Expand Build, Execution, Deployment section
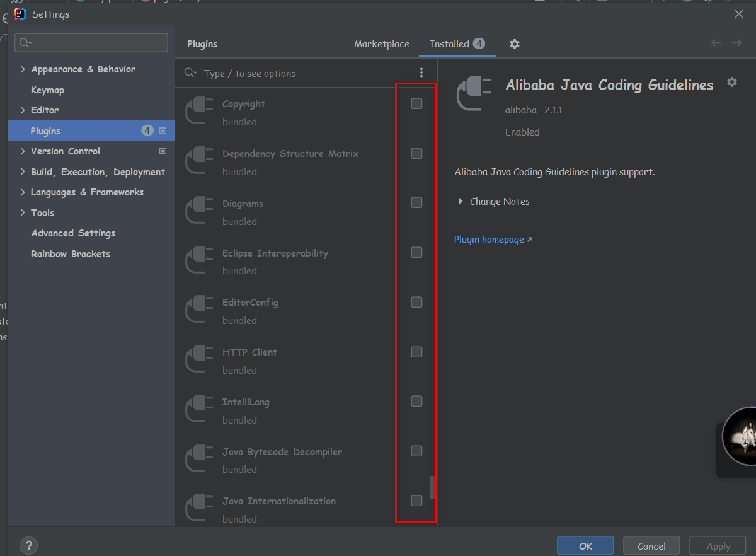 23,171
